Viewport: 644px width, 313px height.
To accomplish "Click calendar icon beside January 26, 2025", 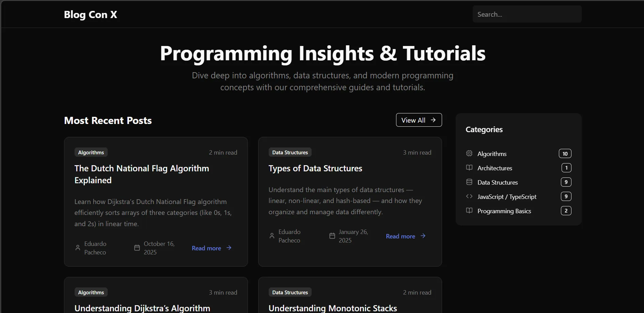I will click(332, 236).
